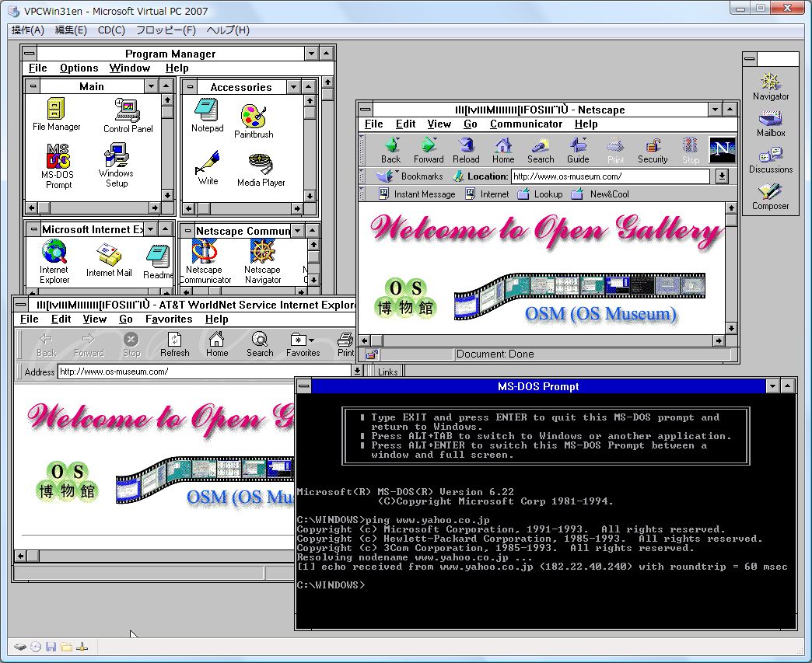Open Internet Explorer Address dropdown arrow
Viewport: 812px width, 663px height.
(357, 371)
